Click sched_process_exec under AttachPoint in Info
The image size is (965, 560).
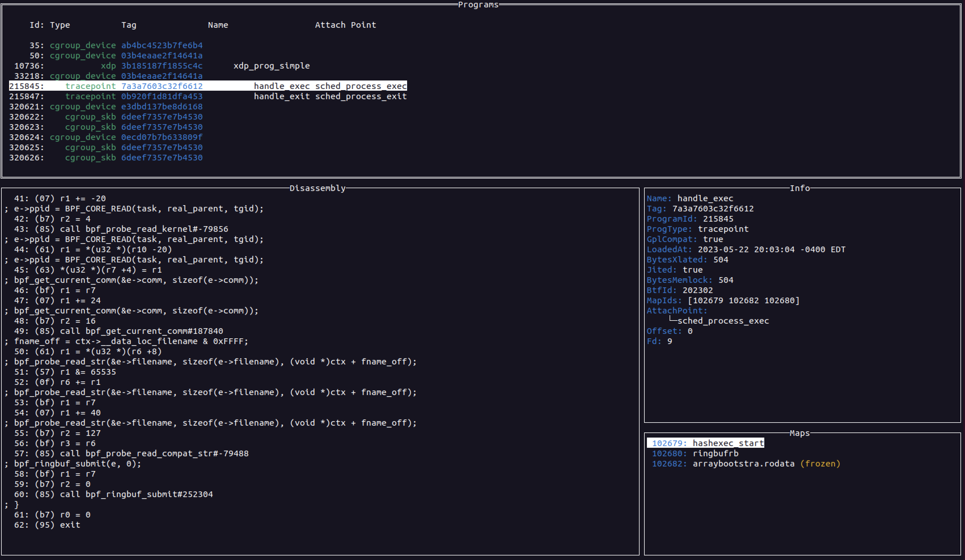click(723, 321)
